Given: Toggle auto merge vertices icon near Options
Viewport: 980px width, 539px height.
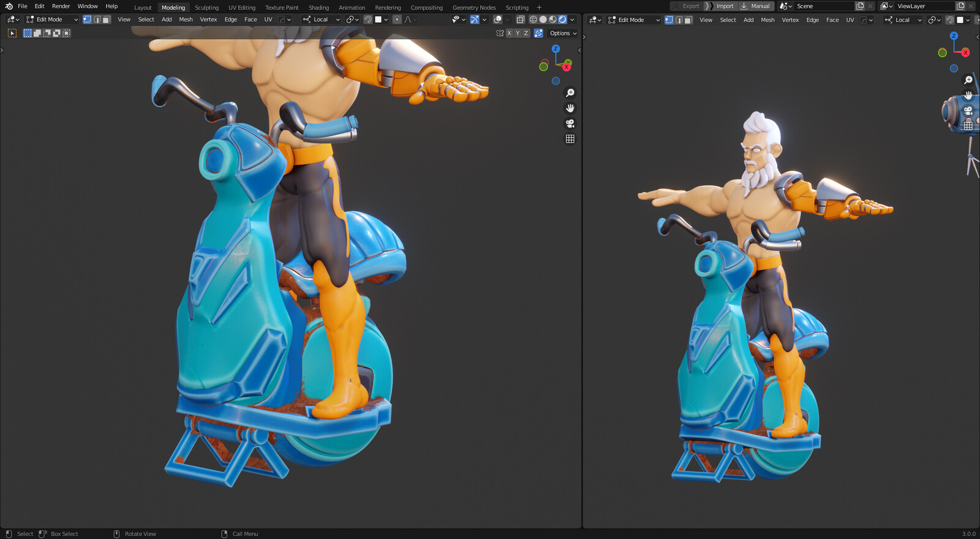Looking at the screenshot, I should pyautogui.click(x=538, y=33).
